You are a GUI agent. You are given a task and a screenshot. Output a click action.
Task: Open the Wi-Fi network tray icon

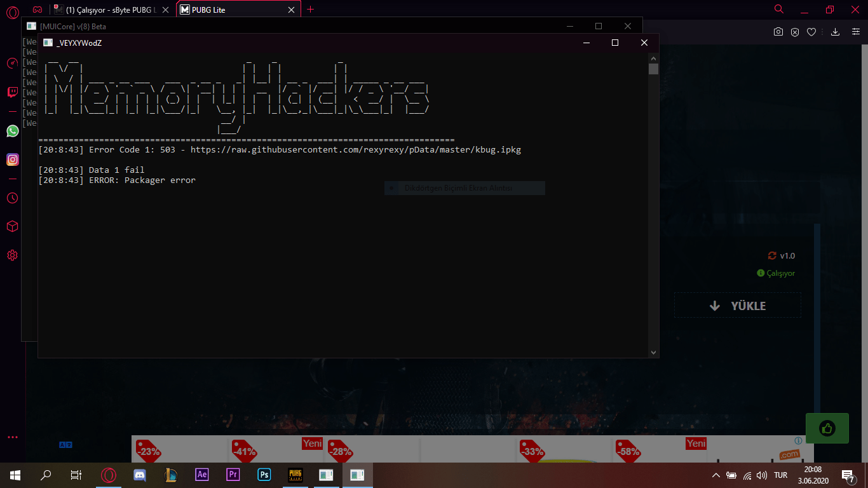point(747,475)
